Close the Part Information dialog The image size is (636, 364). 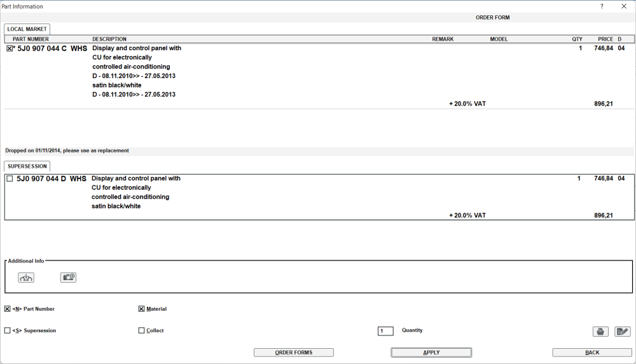point(624,6)
